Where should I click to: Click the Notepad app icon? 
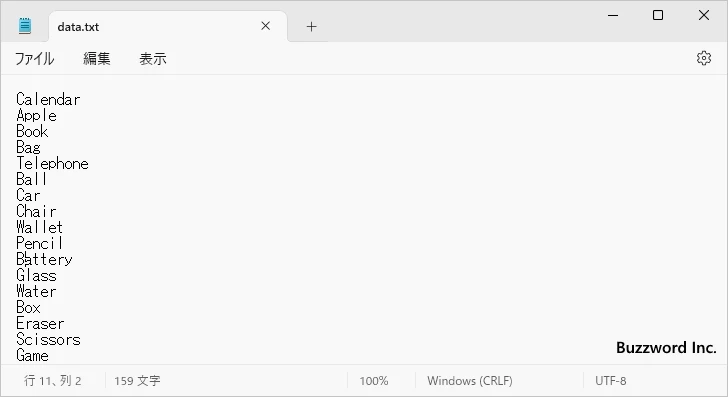[25, 26]
